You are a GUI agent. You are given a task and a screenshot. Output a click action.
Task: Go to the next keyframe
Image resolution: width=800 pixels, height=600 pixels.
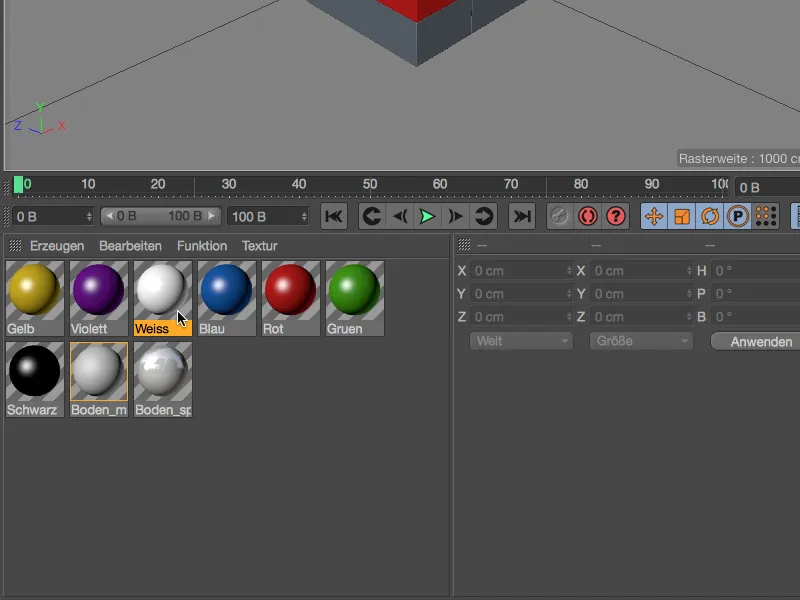point(484,216)
